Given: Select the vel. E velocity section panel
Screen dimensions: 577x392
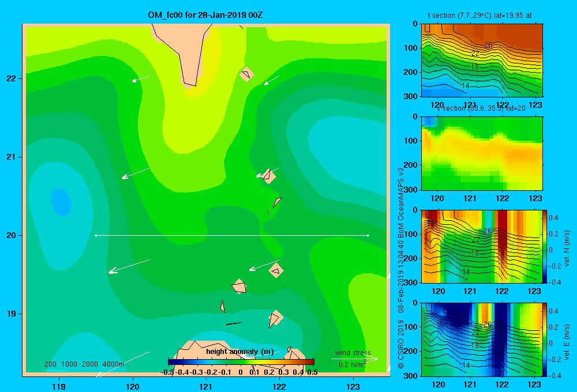Looking at the screenshot, I should 482,340.
